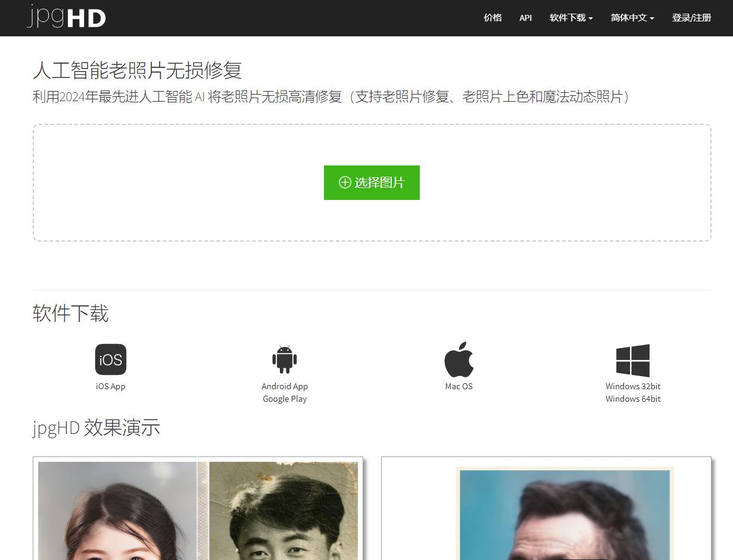Click the jpgHD logo in the header
The width and height of the screenshot is (733, 560).
click(x=65, y=17)
